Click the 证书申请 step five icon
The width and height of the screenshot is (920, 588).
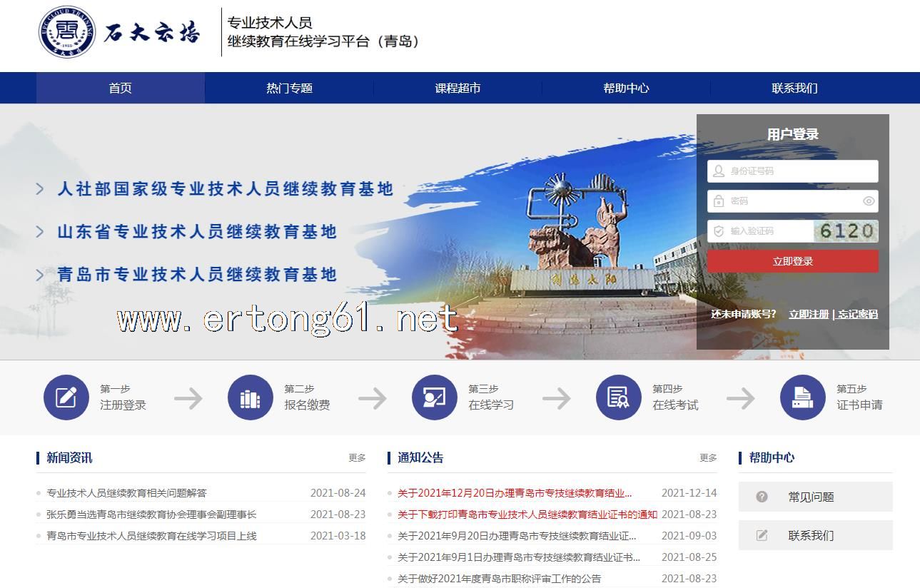coord(802,397)
